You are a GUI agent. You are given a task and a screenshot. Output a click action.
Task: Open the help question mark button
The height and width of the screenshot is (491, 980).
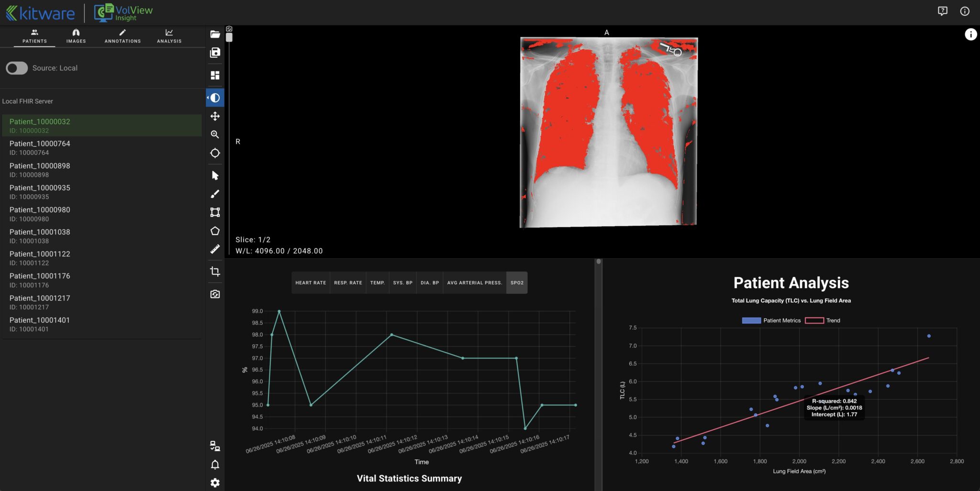pyautogui.click(x=942, y=11)
